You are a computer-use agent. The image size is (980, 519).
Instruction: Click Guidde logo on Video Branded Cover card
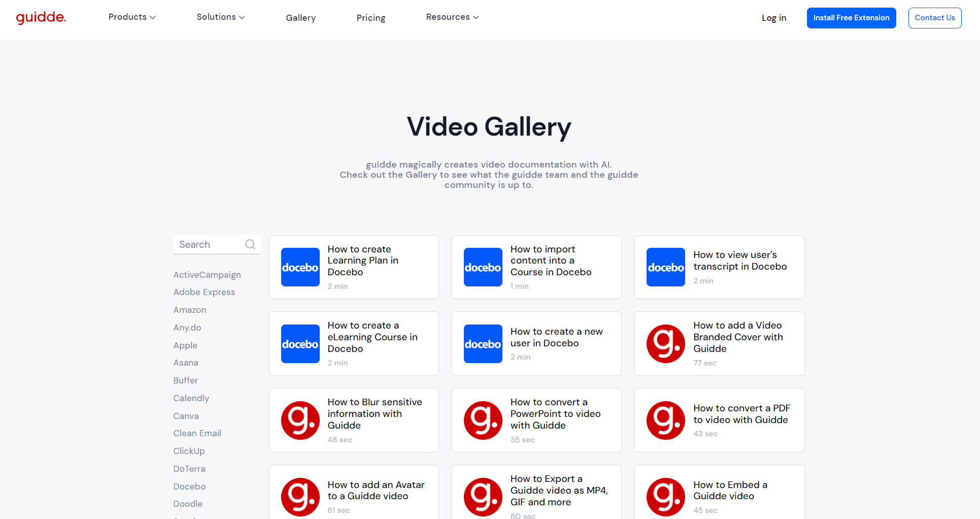[665, 344]
